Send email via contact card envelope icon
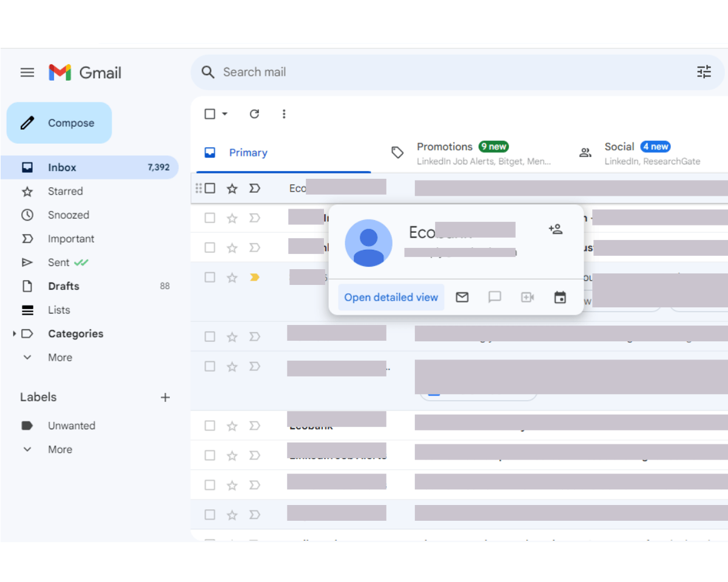 462,297
